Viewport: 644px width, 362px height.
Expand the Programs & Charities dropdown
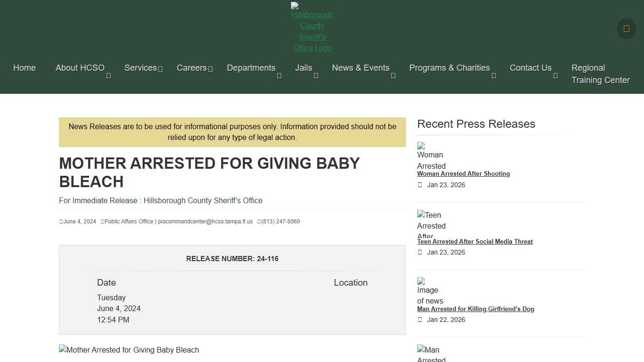494,74
